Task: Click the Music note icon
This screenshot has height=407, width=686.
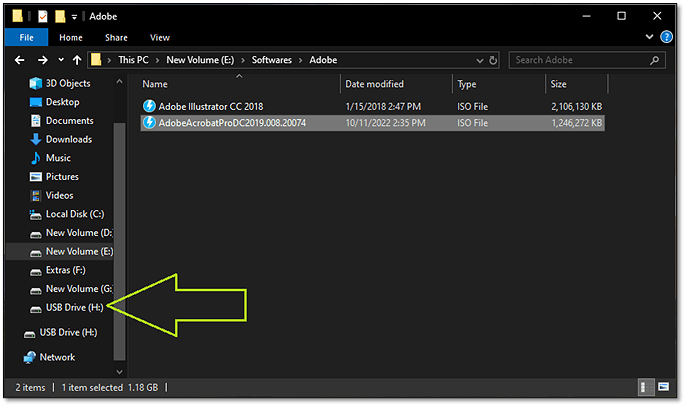Action: click(35, 158)
